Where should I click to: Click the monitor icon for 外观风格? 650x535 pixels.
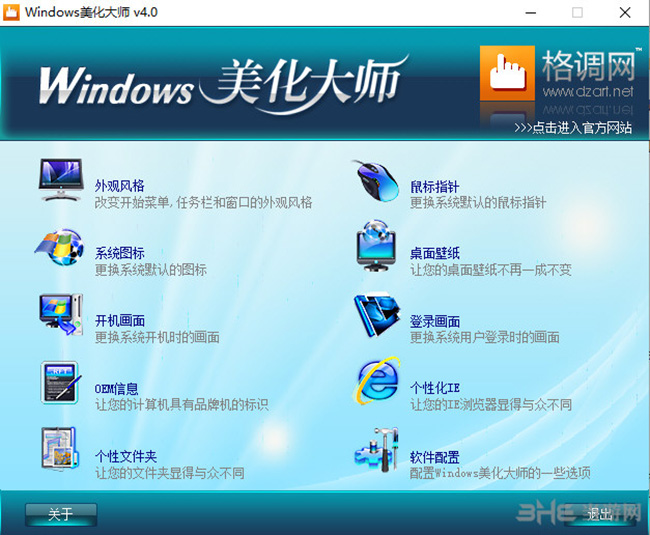tap(61, 180)
